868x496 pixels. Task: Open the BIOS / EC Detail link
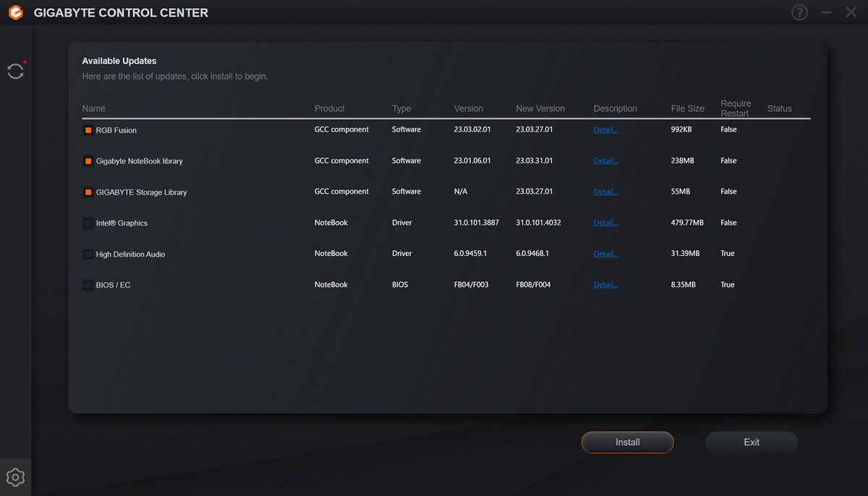point(605,285)
